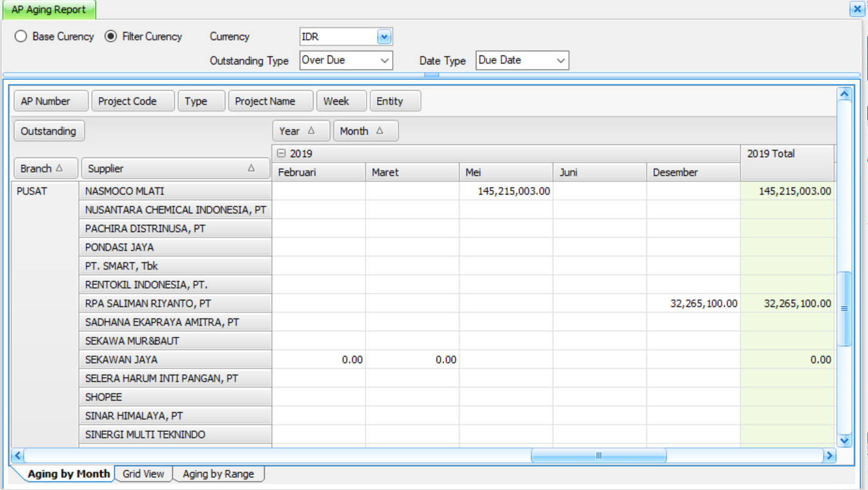Screen dimensions: 868x490
Task: Select SINAR HIMALAYA, PT row
Action: coord(175,416)
